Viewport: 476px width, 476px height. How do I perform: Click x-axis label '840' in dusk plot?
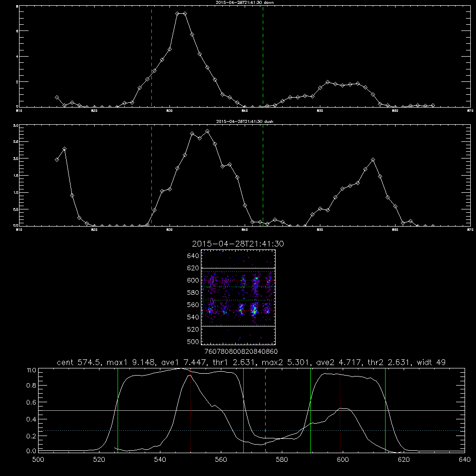(245, 230)
